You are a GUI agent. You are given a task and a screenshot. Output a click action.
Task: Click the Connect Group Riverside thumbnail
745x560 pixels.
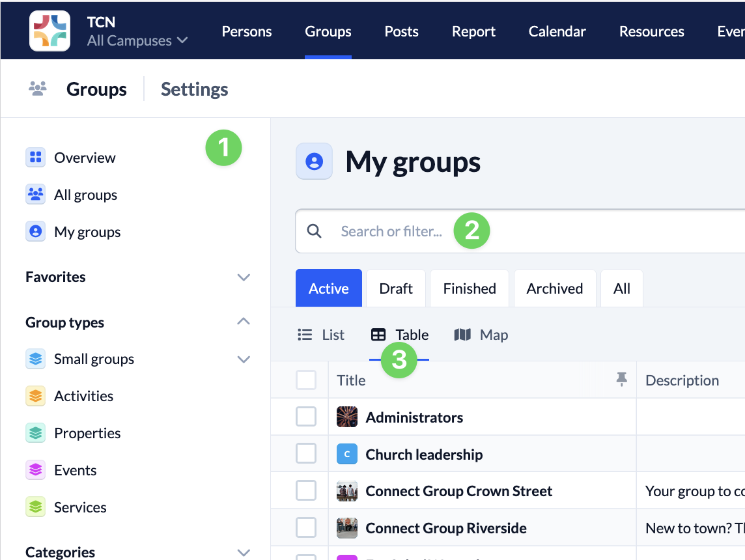[346, 528]
